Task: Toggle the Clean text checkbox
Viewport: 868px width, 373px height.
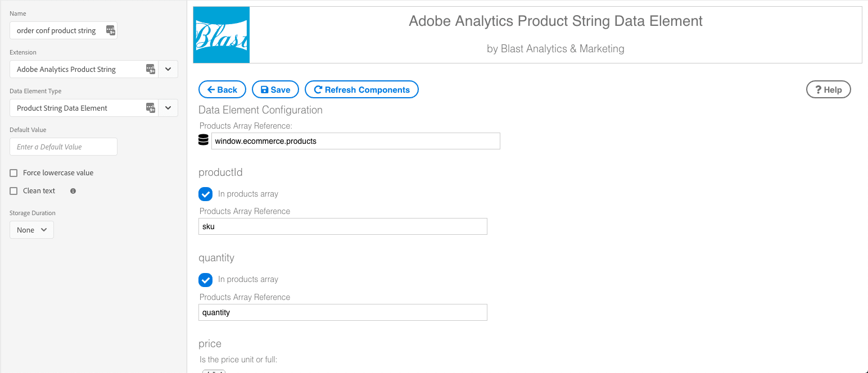Action: [x=14, y=191]
